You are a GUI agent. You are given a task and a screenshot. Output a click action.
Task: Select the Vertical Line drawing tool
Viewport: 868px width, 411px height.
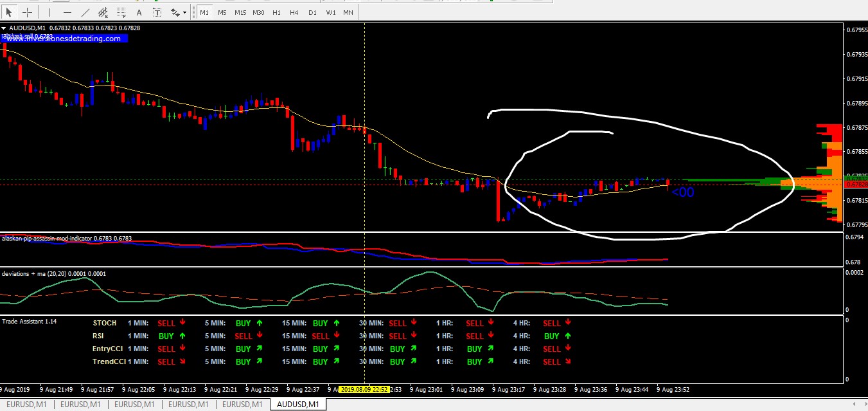tap(49, 12)
